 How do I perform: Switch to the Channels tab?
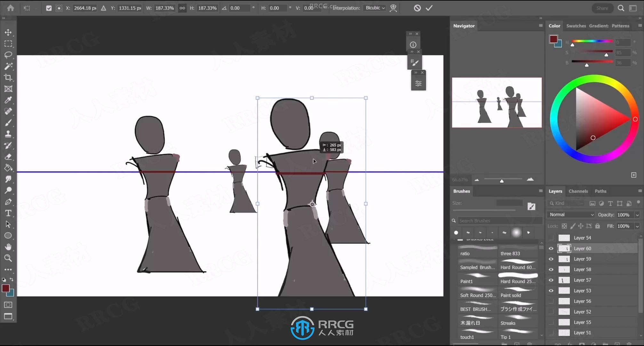[578, 191]
